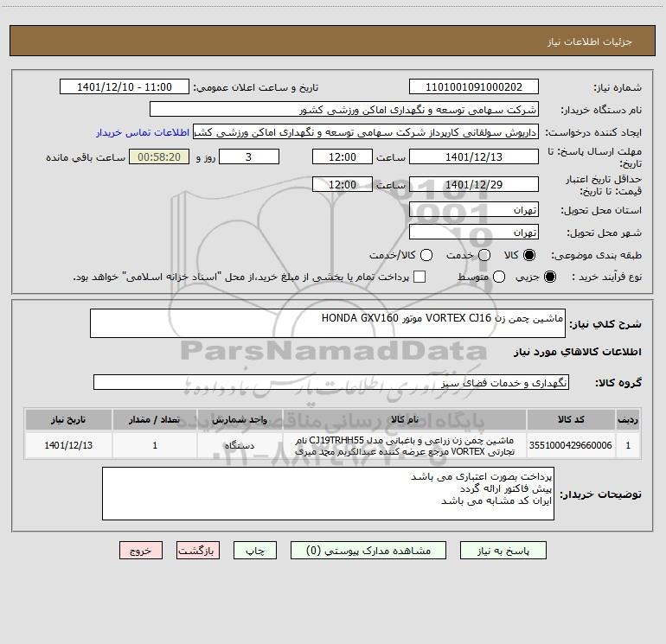Select the جزیی purchase type radio
The height and width of the screenshot is (644, 666).
(x=549, y=277)
